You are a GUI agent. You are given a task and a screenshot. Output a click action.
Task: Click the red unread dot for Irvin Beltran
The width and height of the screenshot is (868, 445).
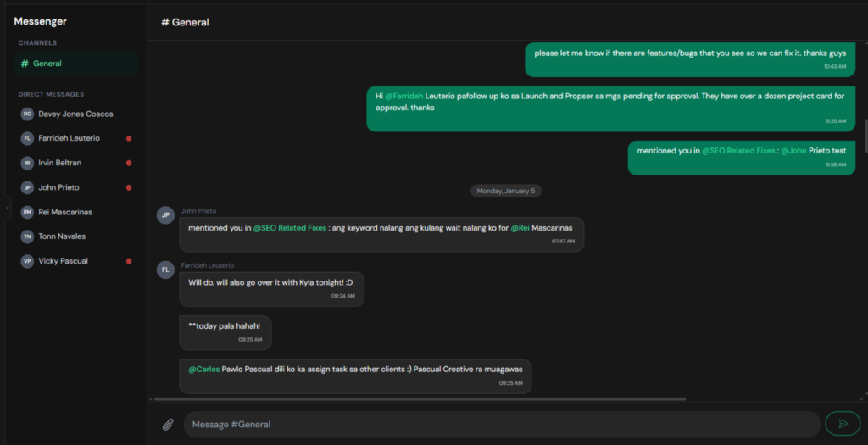click(x=129, y=163)
